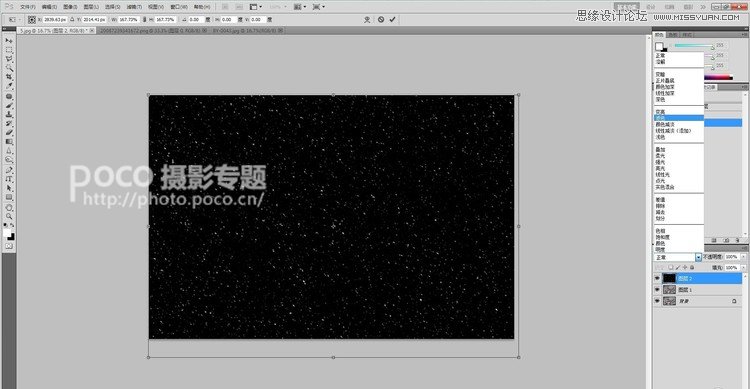The height and width of the screenshot is (389, 750).
Task: Cancel the transform
Action: pos(381,20)
